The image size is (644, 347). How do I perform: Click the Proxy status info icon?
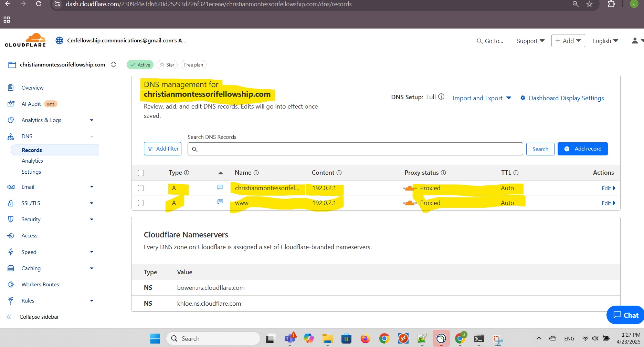(443, 173)
